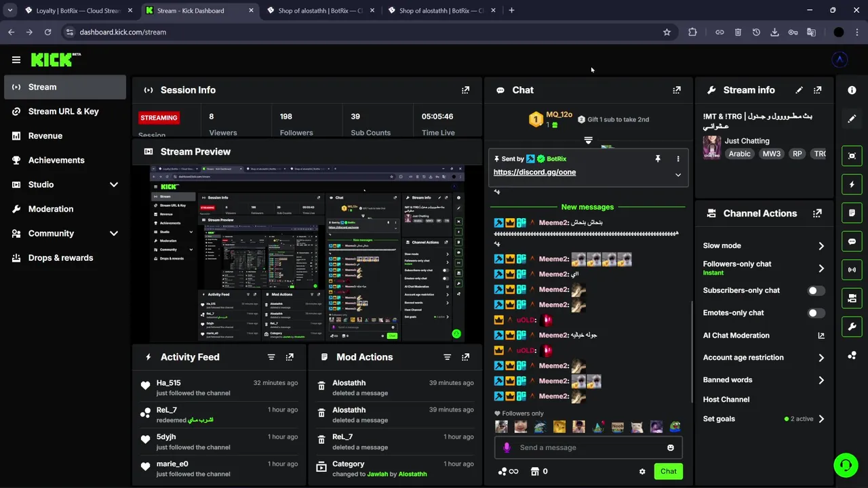This screenshot has height=488, width=868.
Task: Pop out the Chat panel
Action: [676, 90]
